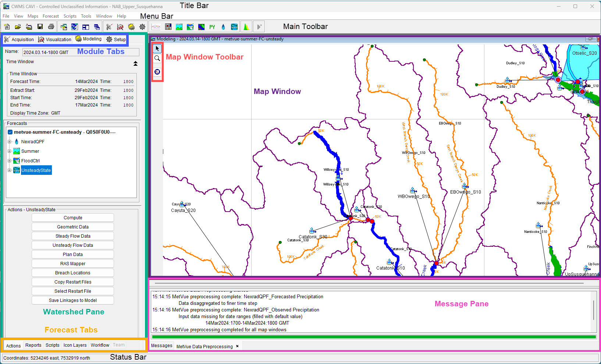Screen dimensions: 601x364
Task: Click the Cayuta_S20 map label
Action: [x=183, y=210]
